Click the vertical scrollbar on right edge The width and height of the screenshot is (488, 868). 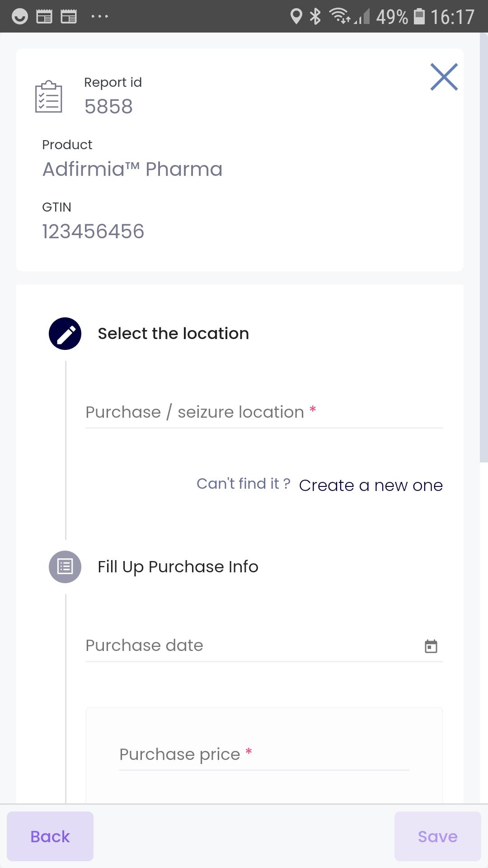(483, 247)
